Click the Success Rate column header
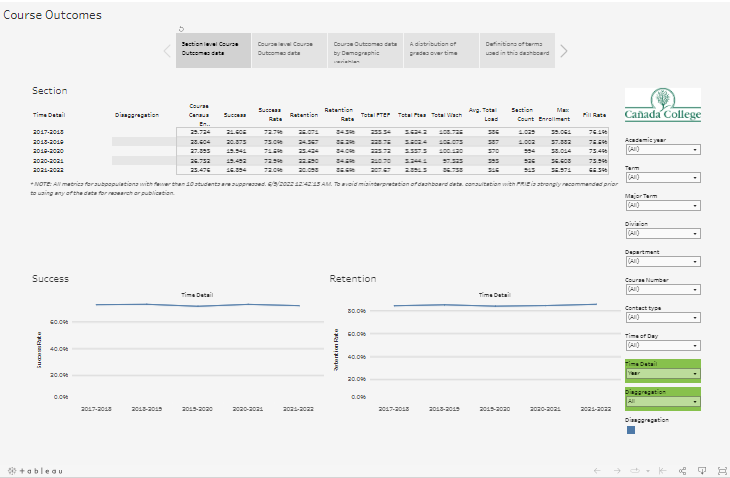This screenshot has width=730, height=478. click(x=270, y=114)
